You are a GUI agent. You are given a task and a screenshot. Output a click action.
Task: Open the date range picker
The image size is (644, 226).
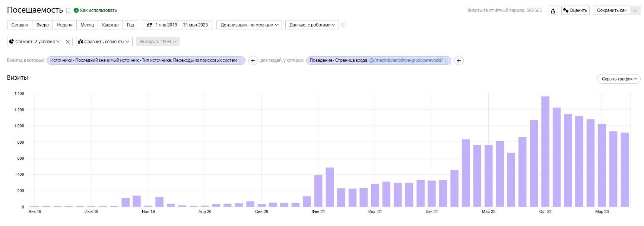click(177, 25)
